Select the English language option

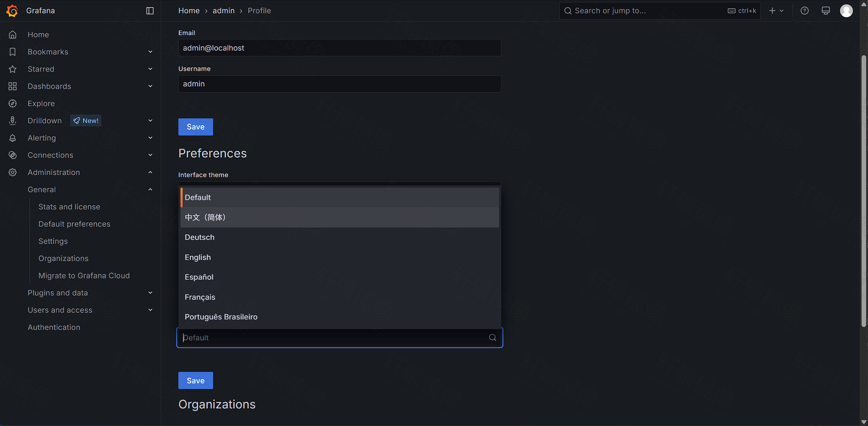pyautogui.click(x=339, y=257)
